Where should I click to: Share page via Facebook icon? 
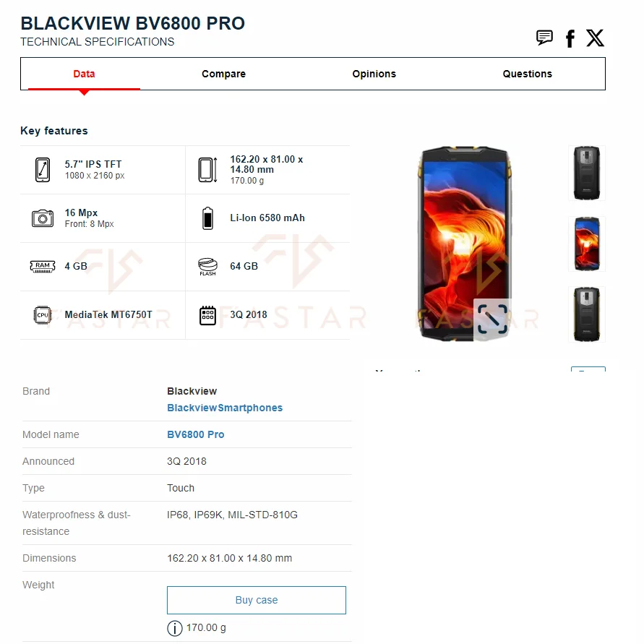[x=570, y=38]
